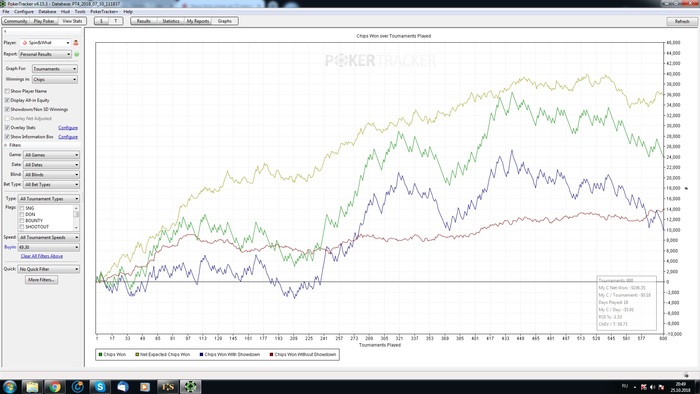This screenshot has width=700, height=394.
Task: Click the Refresh button
Action: click(682, 21)
